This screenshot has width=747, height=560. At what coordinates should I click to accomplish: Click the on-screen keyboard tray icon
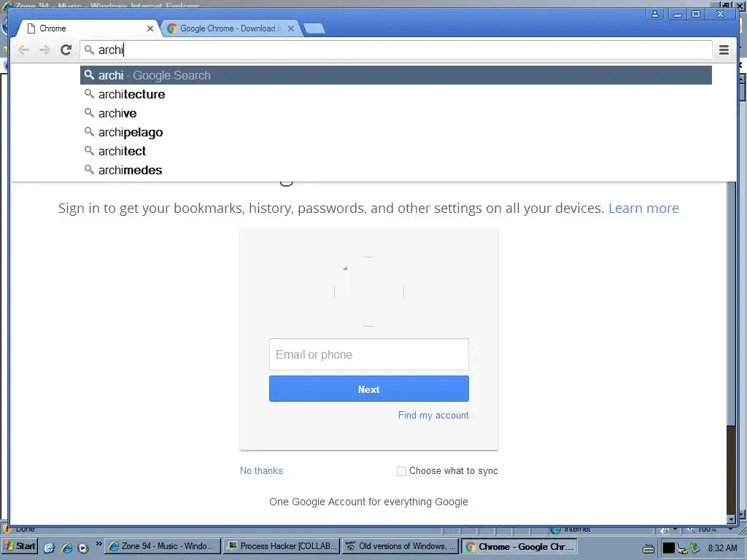click(x=649, y=548)
